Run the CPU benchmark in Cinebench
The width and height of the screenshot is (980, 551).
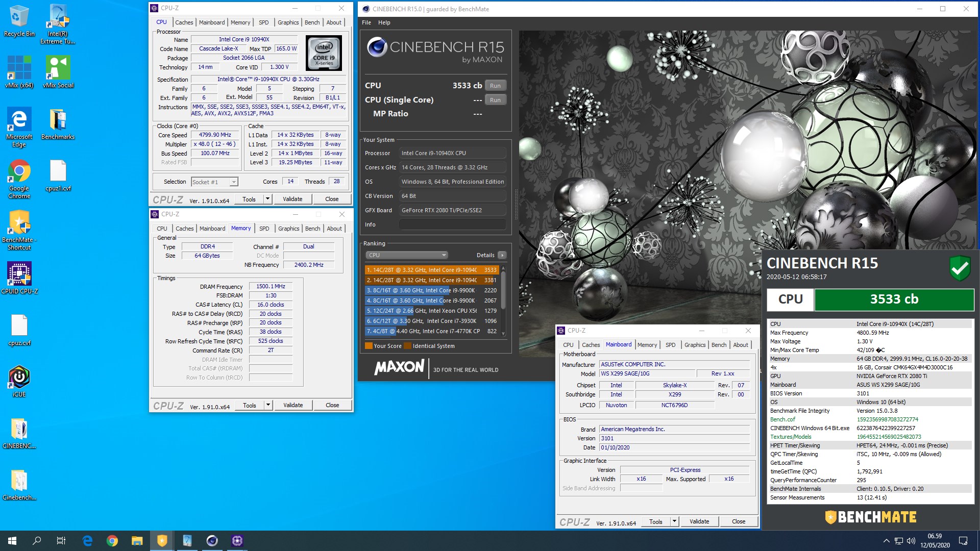click(x=495, y=86)
